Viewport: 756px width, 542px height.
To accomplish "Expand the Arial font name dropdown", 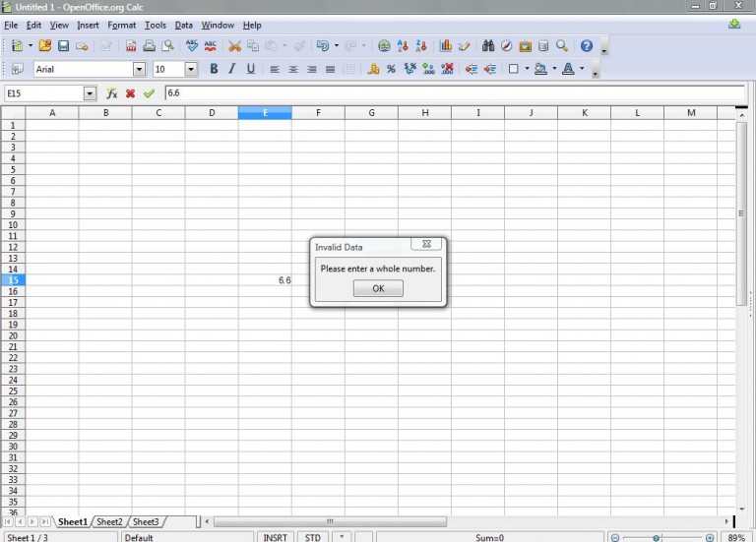I will pyautogui.click(x=139, y=70).
